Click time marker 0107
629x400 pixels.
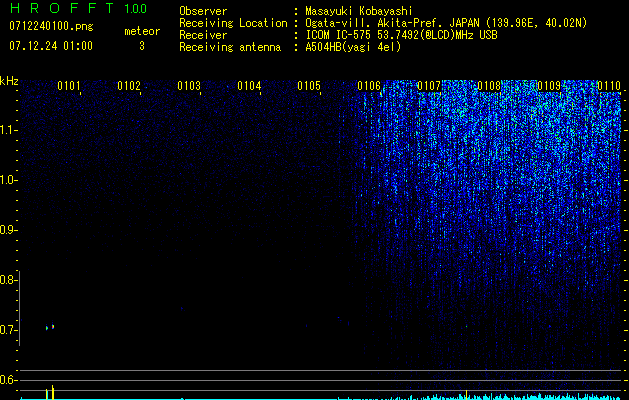pyautogui.click(x=429, y=86)
